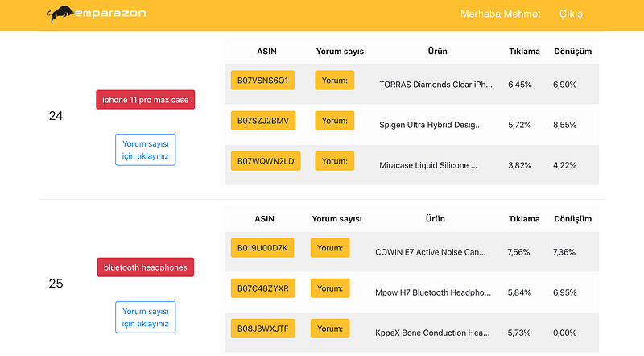Click Yorum button for COWIN E7
The image size is (644, 356).
pyautogui.click(x=330, y=248)
